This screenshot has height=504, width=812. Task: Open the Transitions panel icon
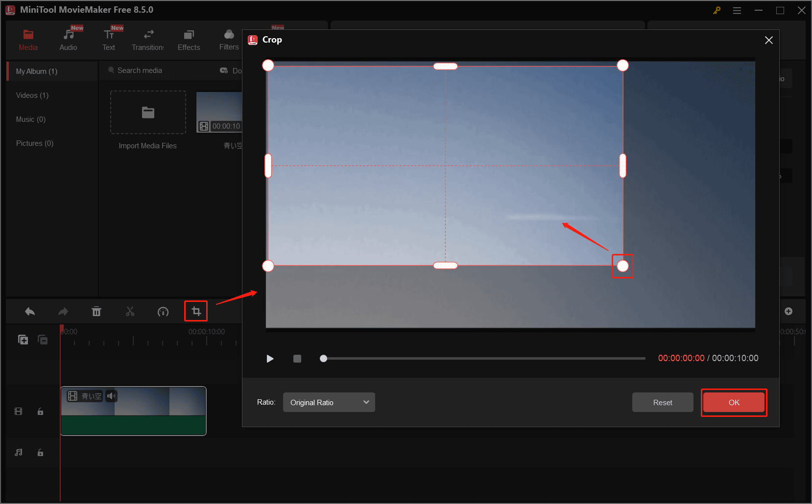[x=147, y=39]
